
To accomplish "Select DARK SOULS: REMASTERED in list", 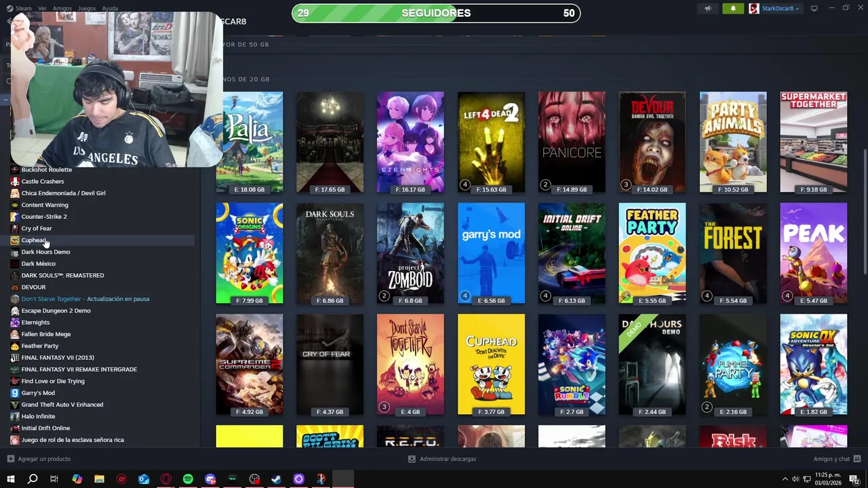I will [x=62, y=275].
